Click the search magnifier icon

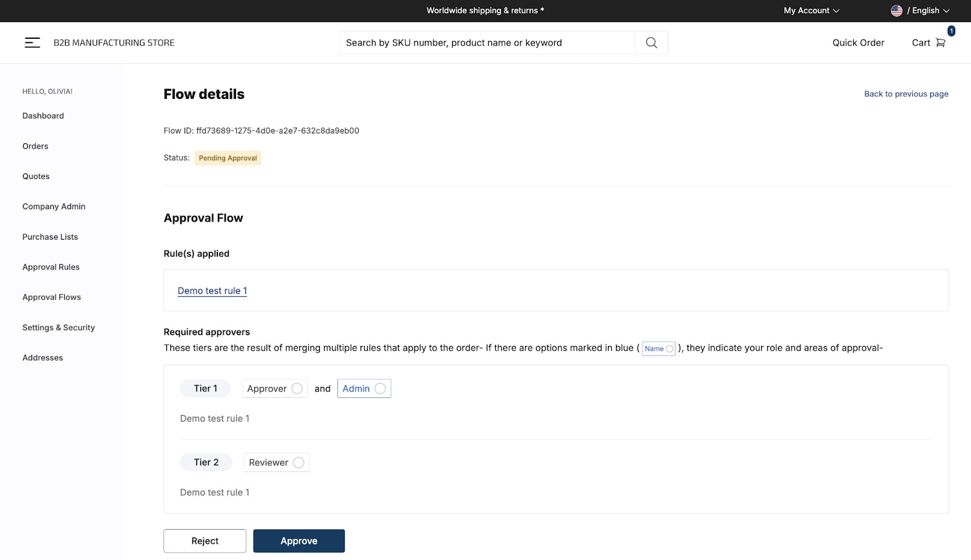(651, 42)
